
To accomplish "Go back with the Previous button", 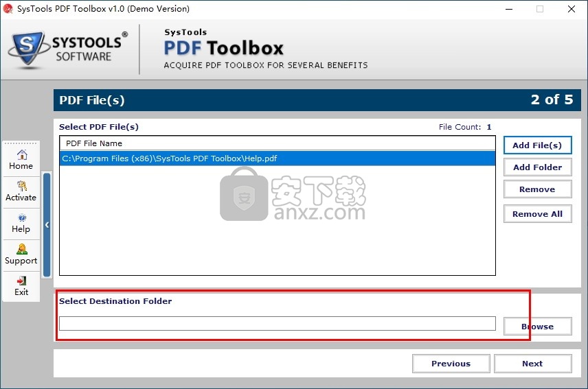I will click(451, 364).
